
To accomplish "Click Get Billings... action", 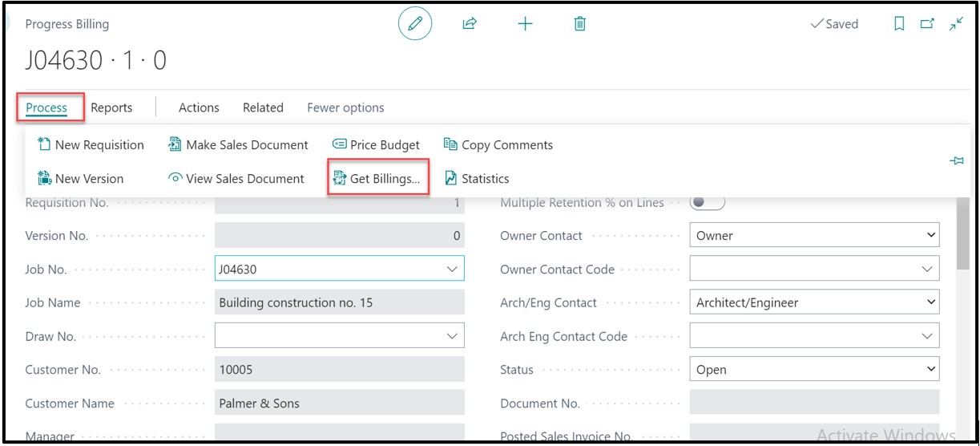I will [377, 179].
